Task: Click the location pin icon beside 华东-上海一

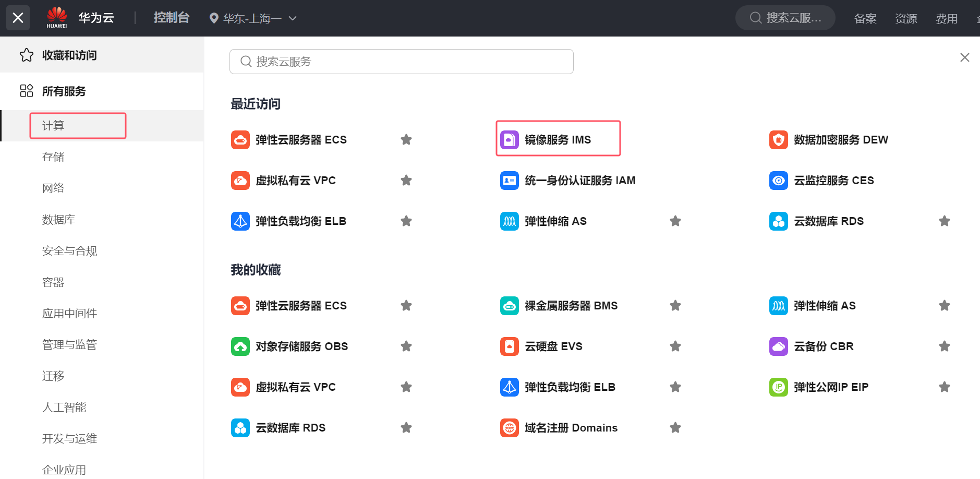Action: click(x=213, y=18)
